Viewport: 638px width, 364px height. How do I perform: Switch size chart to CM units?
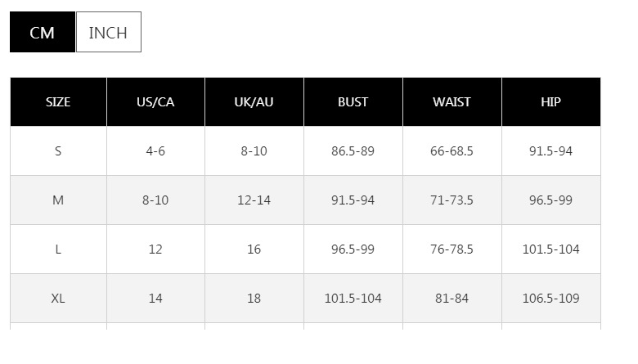tap(43, 33)
